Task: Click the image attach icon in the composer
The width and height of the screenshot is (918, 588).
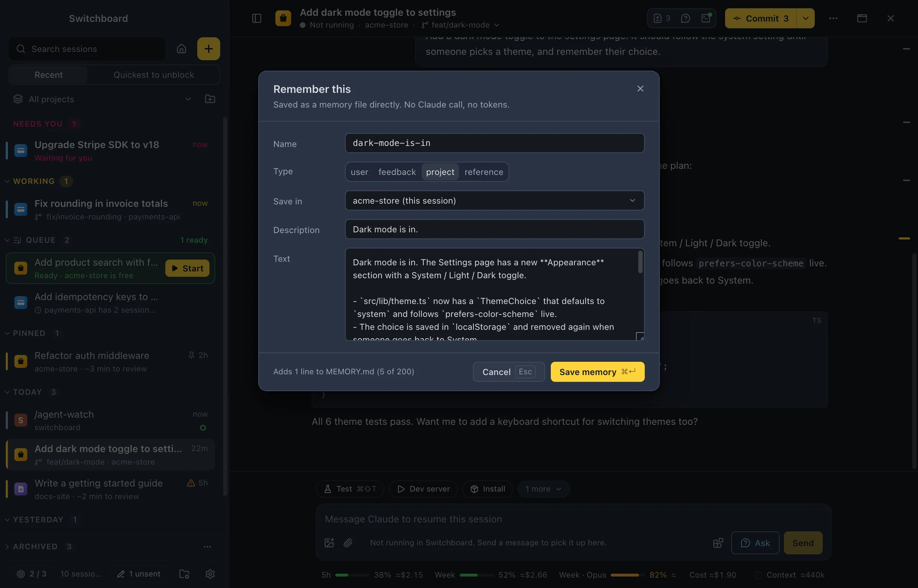Action: tap(329, 542)
